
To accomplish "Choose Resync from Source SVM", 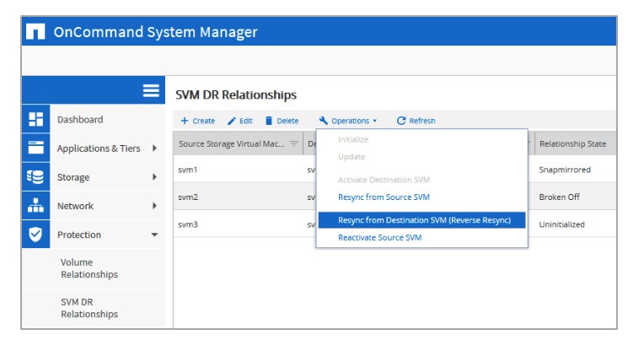I will pyautogui.click(x=384, y=197).
